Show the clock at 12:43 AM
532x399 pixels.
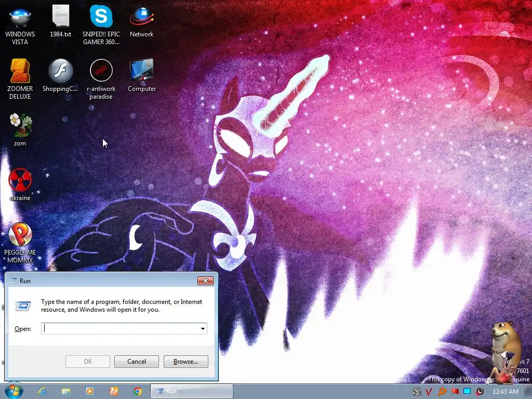point(505,392)
